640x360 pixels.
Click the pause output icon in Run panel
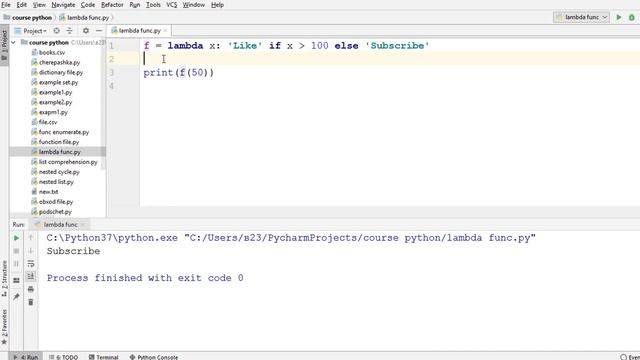[x=16, y=264]
